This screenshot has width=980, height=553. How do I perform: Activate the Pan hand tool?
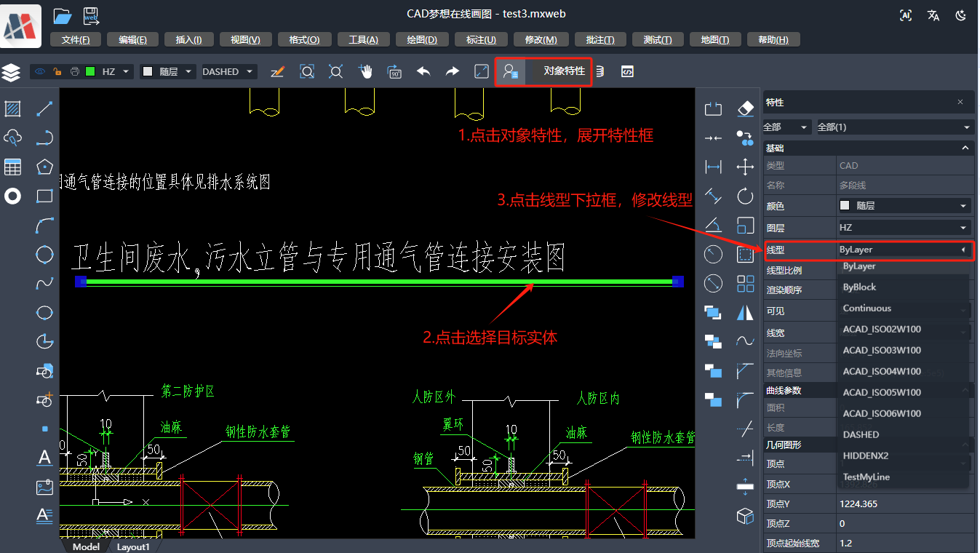click(366, 71)
